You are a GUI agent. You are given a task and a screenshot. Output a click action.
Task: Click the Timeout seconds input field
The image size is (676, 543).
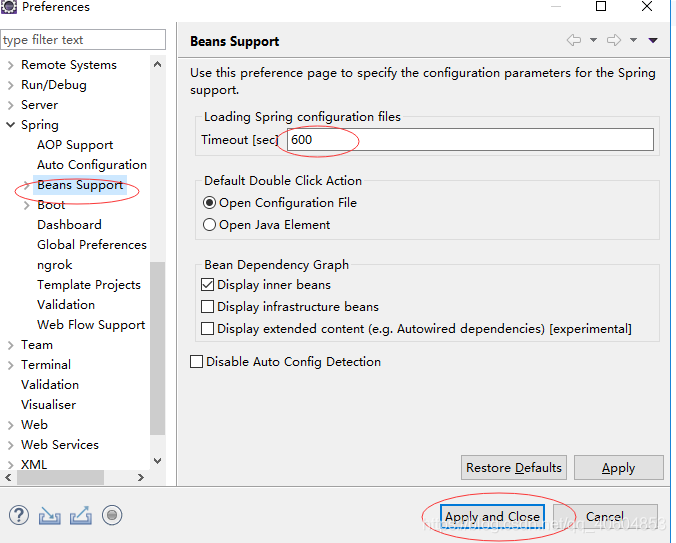coord(470,140)
